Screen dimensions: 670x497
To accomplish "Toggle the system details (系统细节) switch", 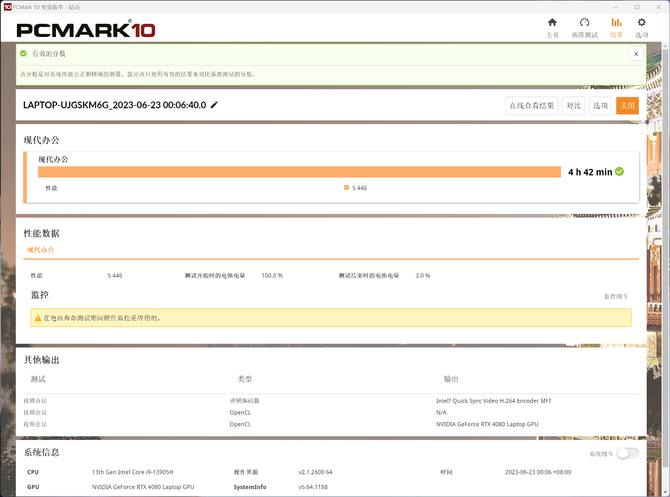I will [x=627, y=453].
